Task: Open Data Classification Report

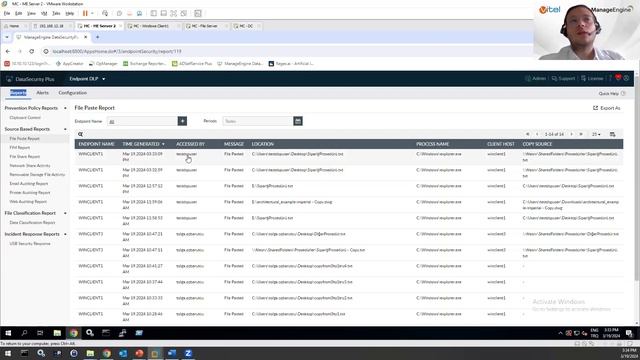Action: click(32, 222)
